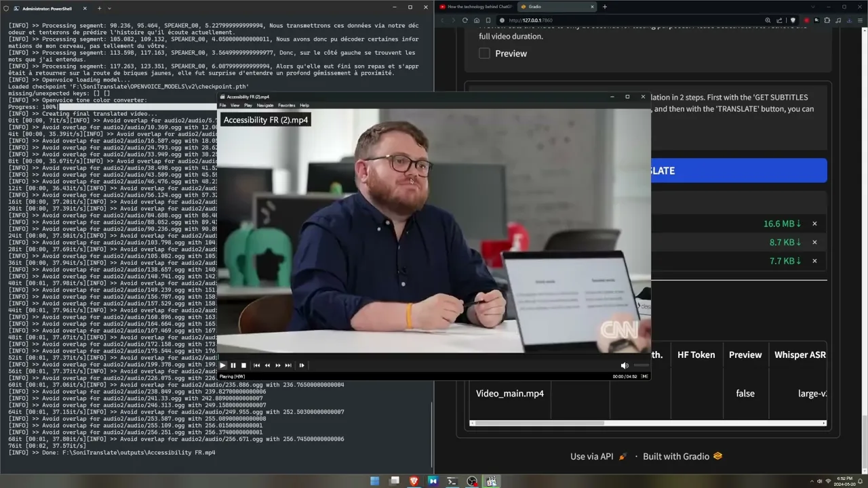Open a new browser tab
868x488 pixels.
[x=604, y=7]
